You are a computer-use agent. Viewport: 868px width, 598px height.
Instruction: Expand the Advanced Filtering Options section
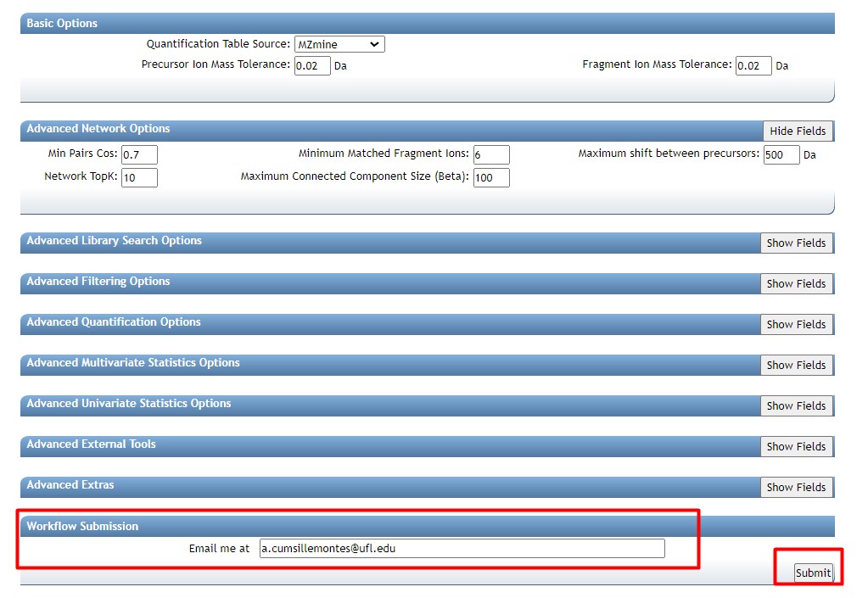click(x=796, y=283)
